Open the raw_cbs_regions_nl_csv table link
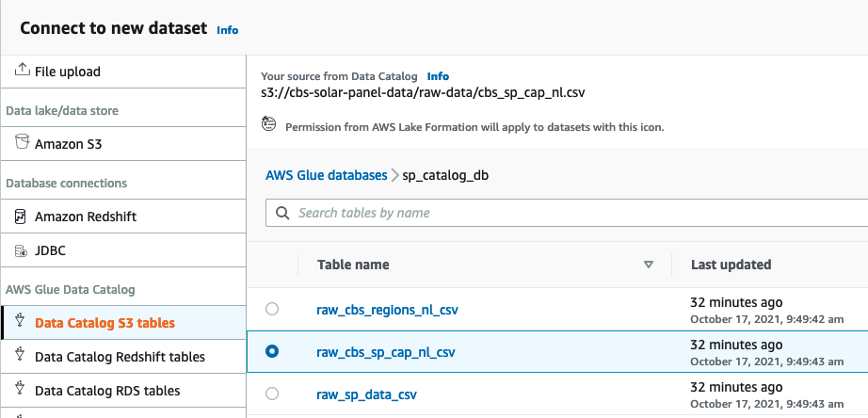The image size is (868, 418). click(x=388, y=309)
